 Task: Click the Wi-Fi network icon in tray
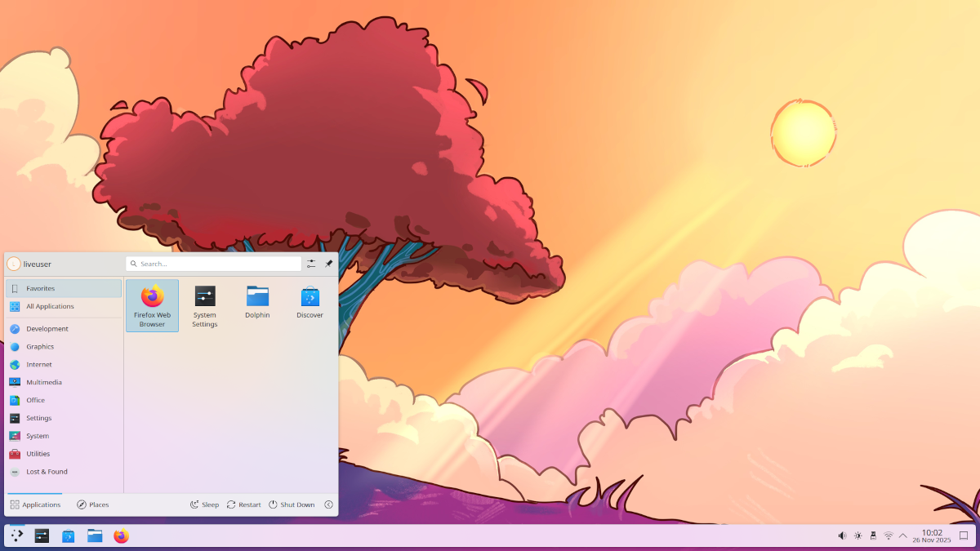point(889,536)
